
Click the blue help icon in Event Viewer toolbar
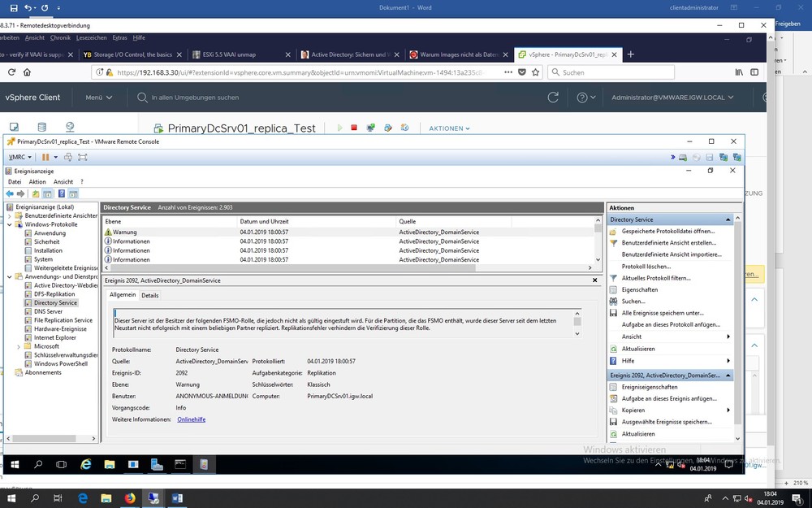[62, 194]
